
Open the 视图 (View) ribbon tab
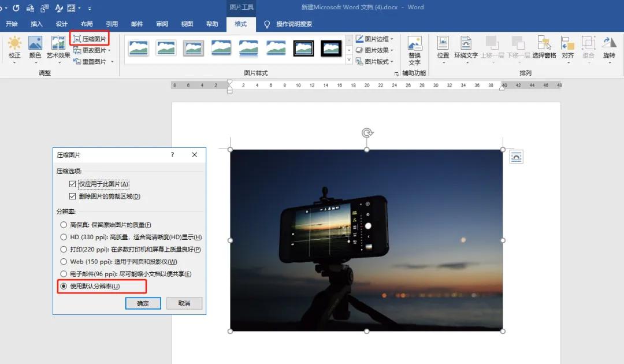pyautogui.click(x=187, y=24)
